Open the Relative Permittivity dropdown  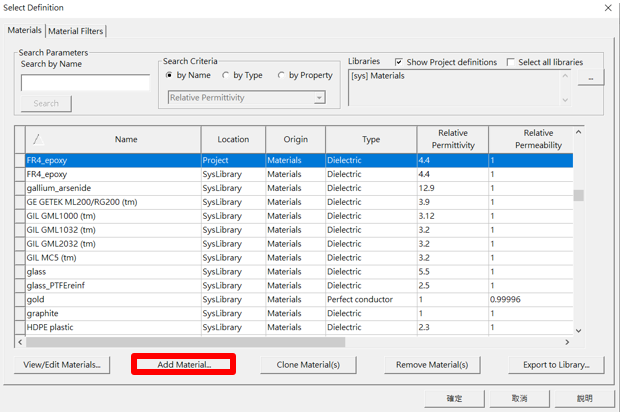pos(247,97)
